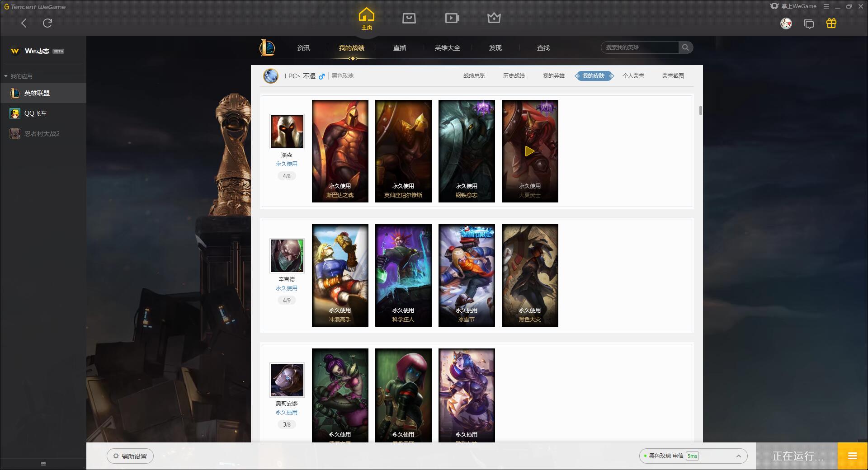Viewport: 868px width, 470px height.
Task: Select QQ飞车 in the sidebar
Action: (x=43, y=113)
